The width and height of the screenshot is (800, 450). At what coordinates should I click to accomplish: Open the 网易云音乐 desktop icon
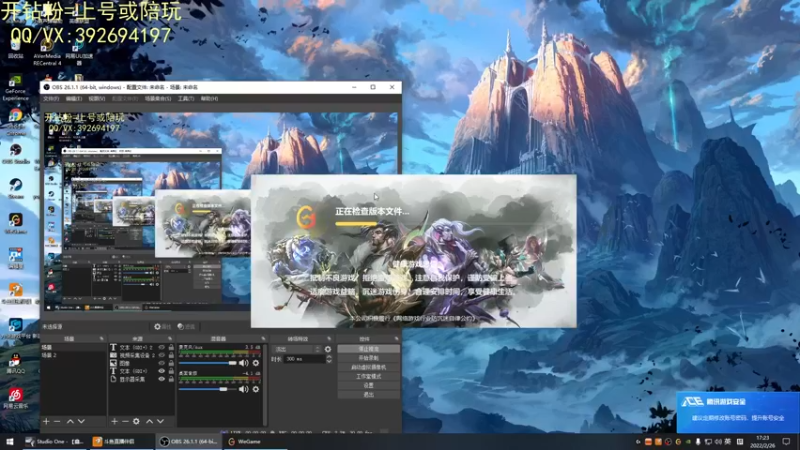(x=16, y=398)
